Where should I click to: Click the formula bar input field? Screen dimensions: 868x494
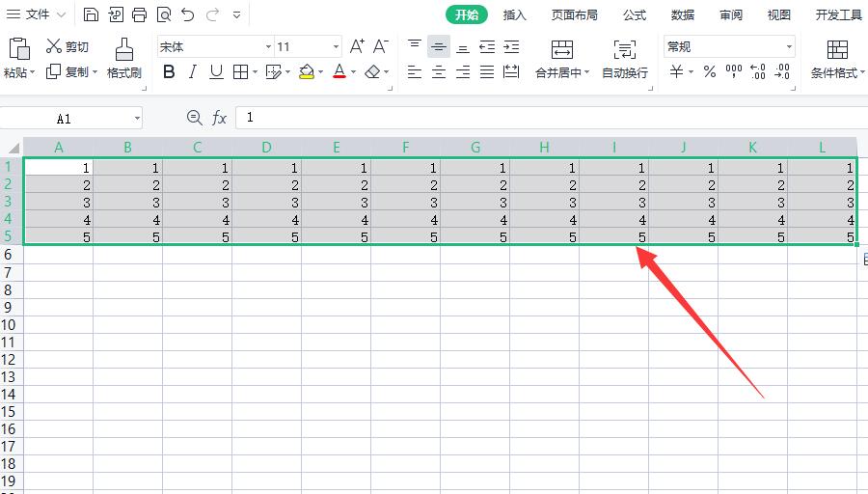(x=552, y=118)
